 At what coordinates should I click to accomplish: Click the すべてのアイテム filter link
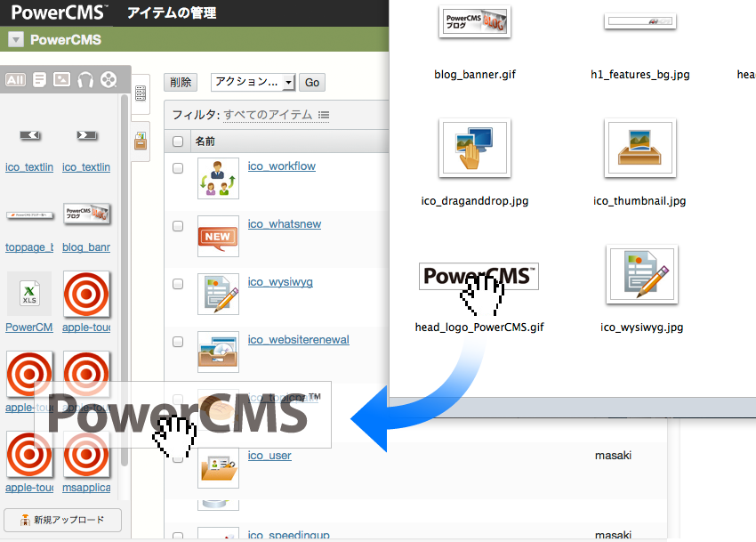pos(268,115)
